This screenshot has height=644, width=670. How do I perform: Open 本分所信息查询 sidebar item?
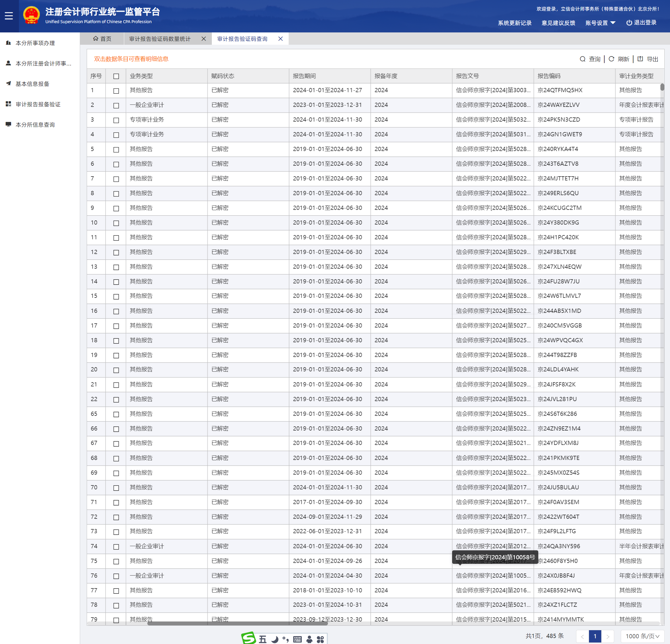(35, 125)
